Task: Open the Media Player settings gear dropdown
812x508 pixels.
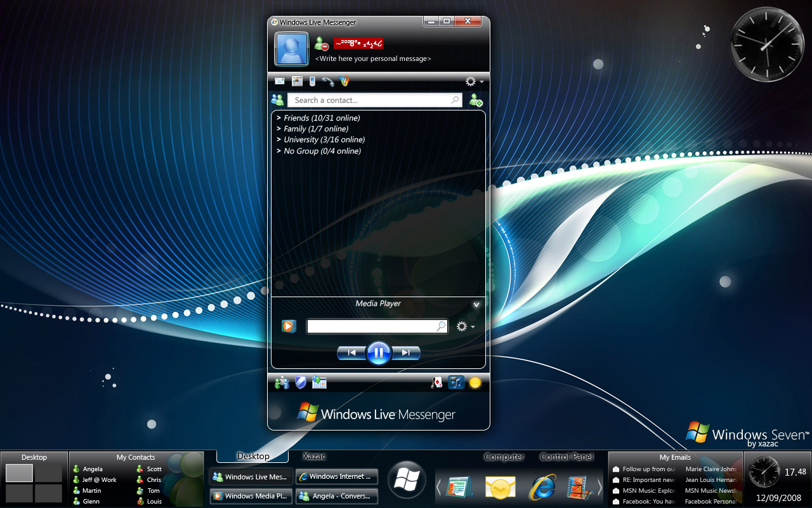Action: [x=465, y=326]
